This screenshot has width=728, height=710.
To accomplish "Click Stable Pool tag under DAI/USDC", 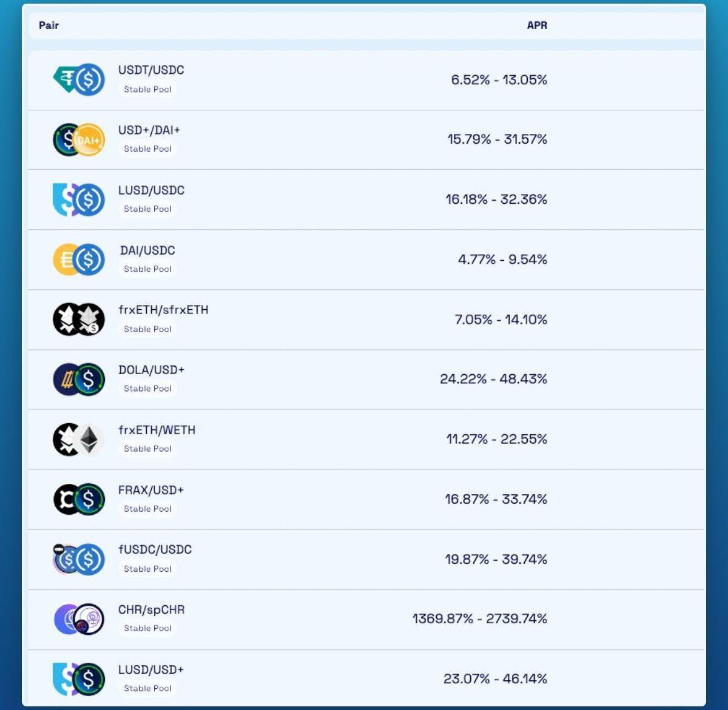I will tap(147, 269).
